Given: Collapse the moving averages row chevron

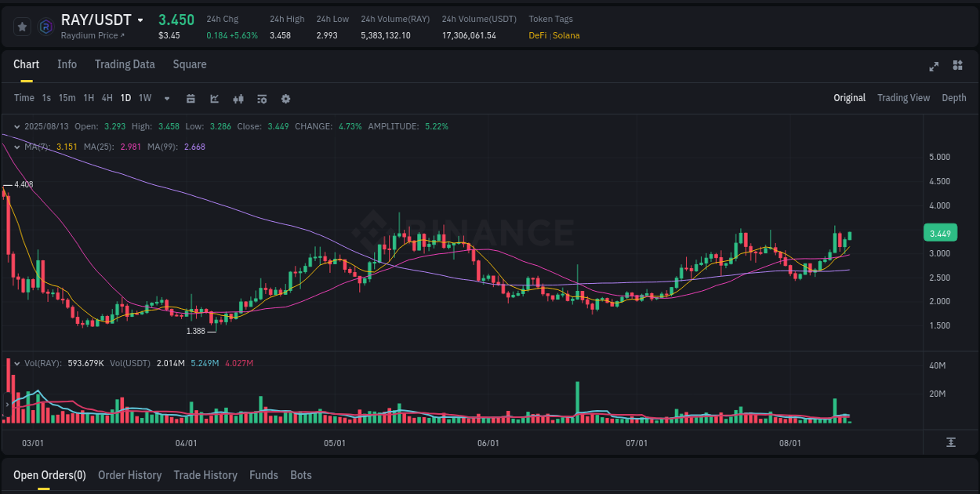Looking at the screenshot, I should click(x=16, y=147).
